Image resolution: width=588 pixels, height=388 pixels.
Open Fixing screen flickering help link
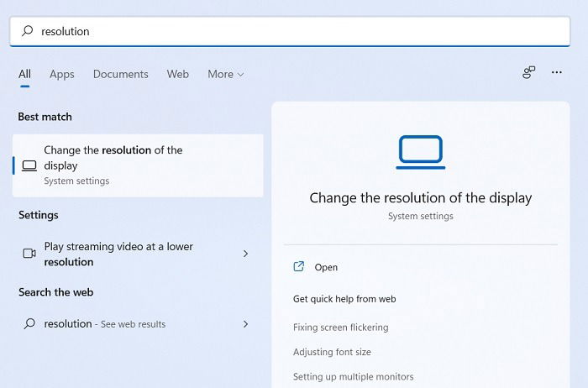pyautogui.click(x=340, y=328)
